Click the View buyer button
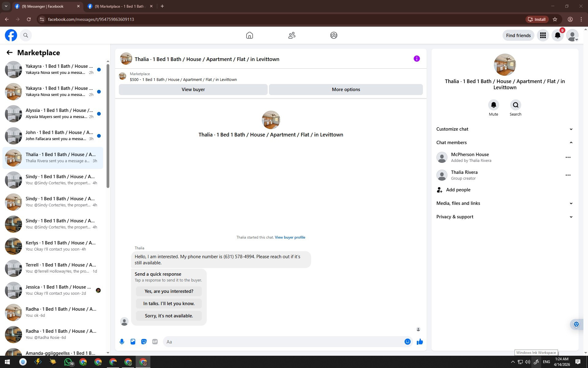Viewport: 588px width, 368px height. (193, 90)
